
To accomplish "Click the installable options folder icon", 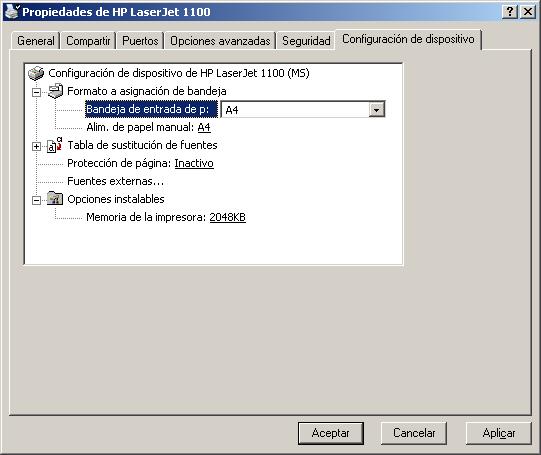I will pos(55,199).
